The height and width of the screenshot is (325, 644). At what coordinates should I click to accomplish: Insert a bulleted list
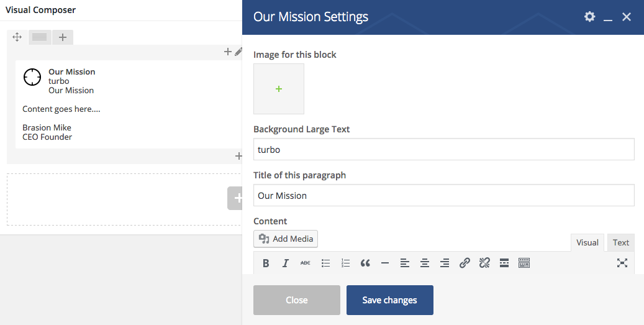pos(325,263)
